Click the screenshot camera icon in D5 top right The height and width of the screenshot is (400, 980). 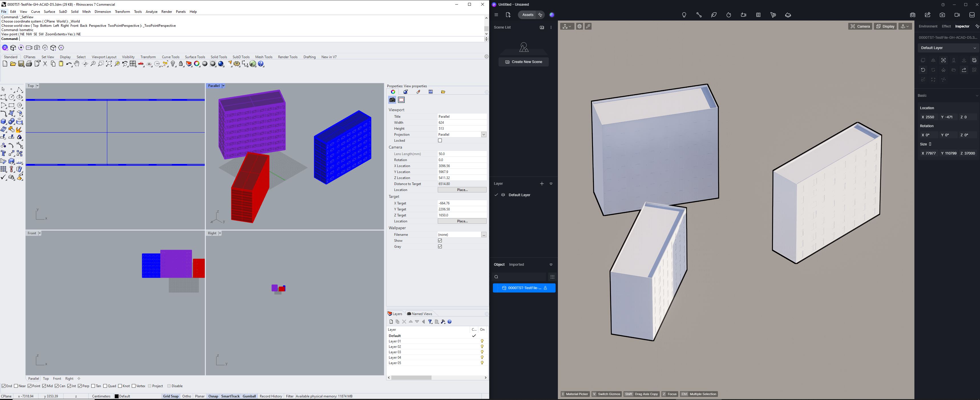[x=942, y=15]
